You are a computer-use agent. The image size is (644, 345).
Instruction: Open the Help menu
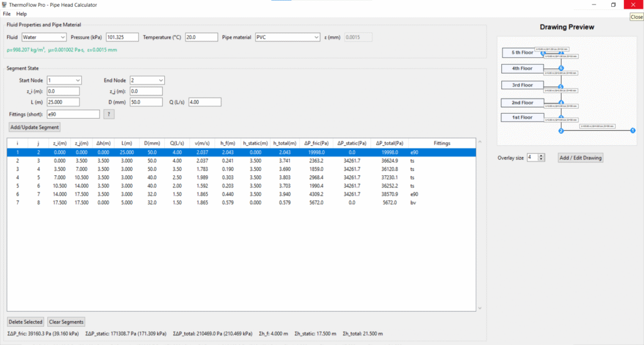tap(21, 14)
